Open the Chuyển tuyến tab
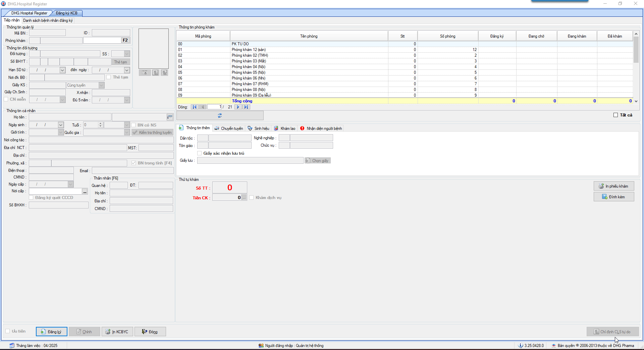The image size is (644, 350). tap(229, 129)
